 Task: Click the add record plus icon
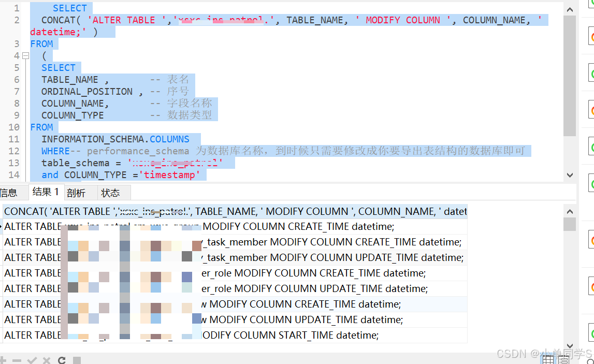pos(3,360)
